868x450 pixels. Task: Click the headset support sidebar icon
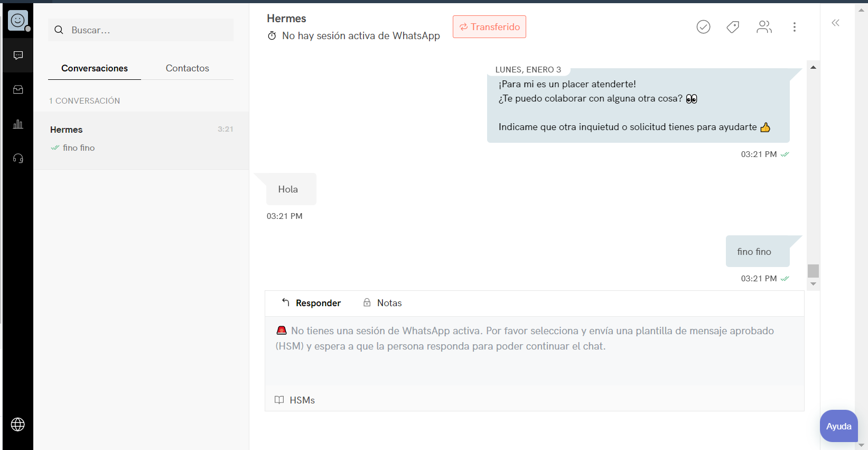point(18,159)
